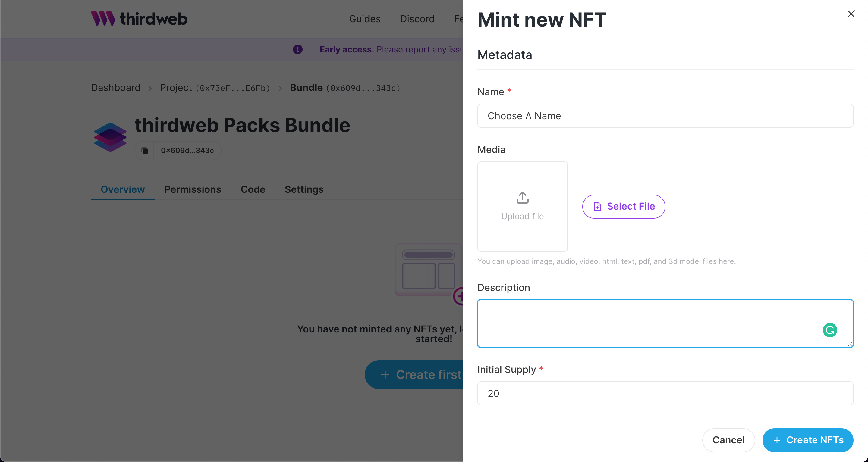Click the Packs Bundle stacked layers icon
This screenshot has width=868, height=462.
110,137
